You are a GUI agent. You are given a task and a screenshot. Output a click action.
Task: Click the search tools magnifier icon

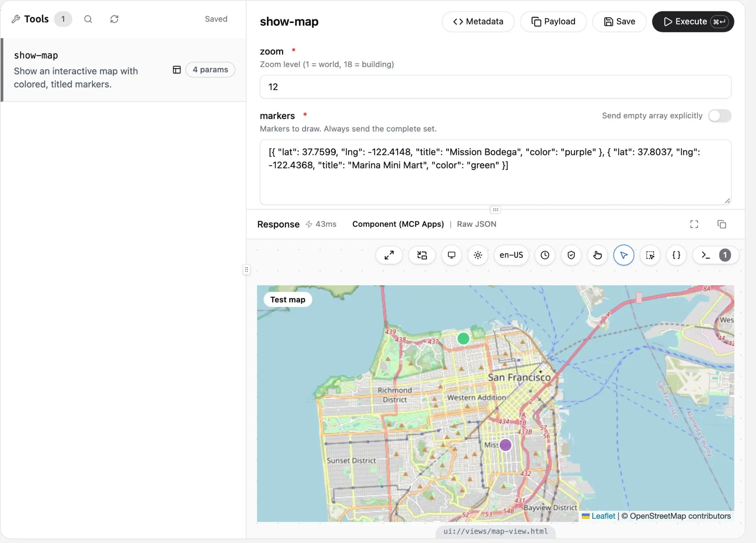[x=88, y=19]
